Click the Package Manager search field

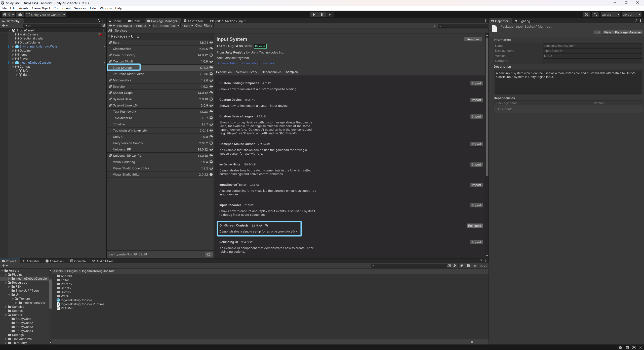tap(463, 26)
